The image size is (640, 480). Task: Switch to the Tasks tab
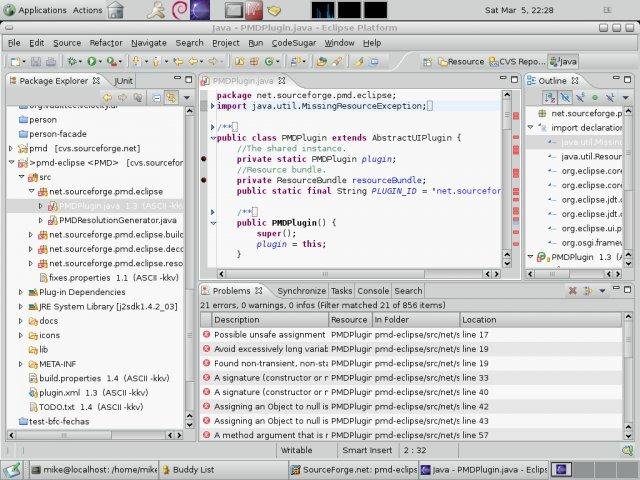coord(341,291)
